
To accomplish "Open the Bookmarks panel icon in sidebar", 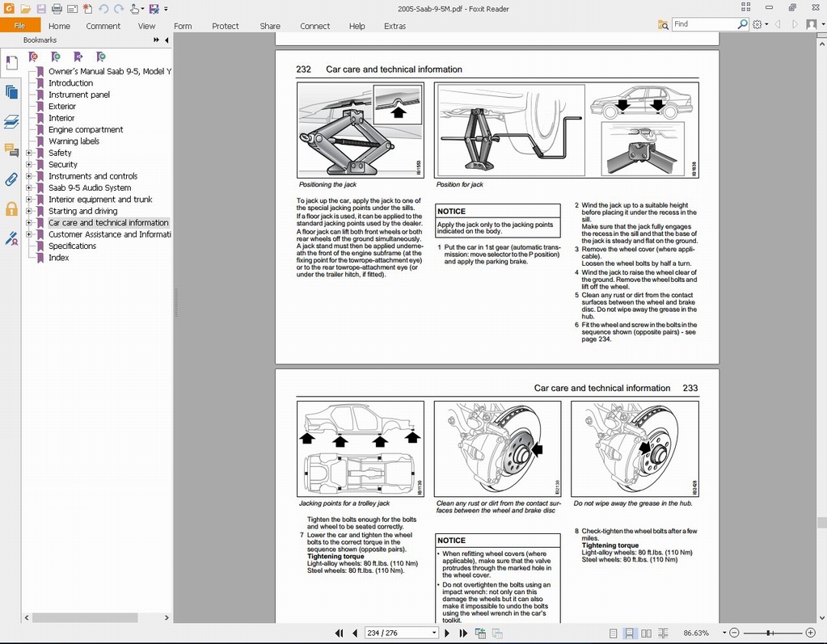I will point(11,63).
